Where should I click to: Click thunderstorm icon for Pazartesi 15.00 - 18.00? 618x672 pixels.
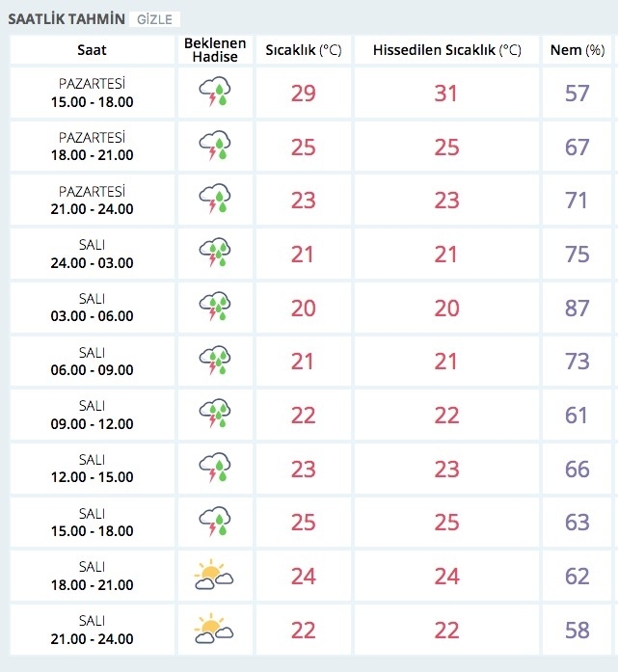[215, 94]
